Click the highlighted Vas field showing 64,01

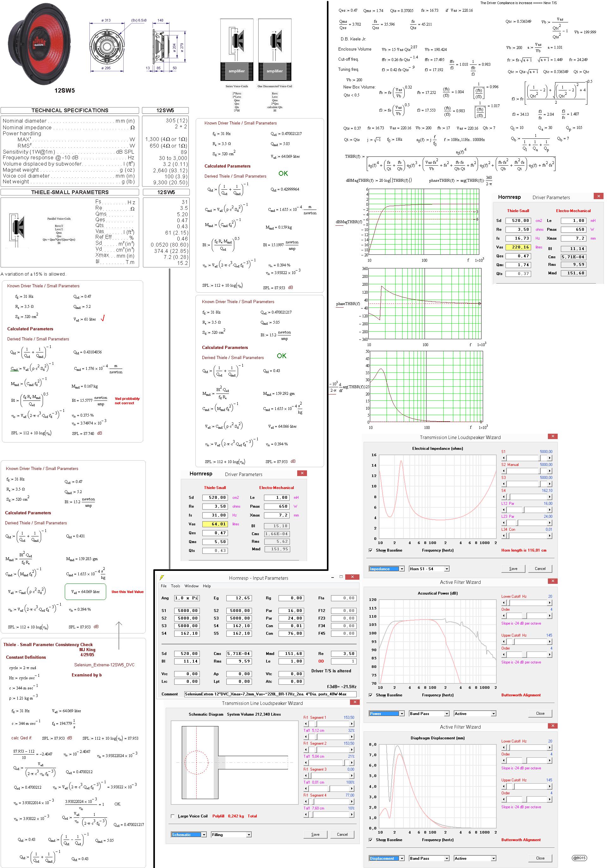pyautogui.click(x=215, y=524)
